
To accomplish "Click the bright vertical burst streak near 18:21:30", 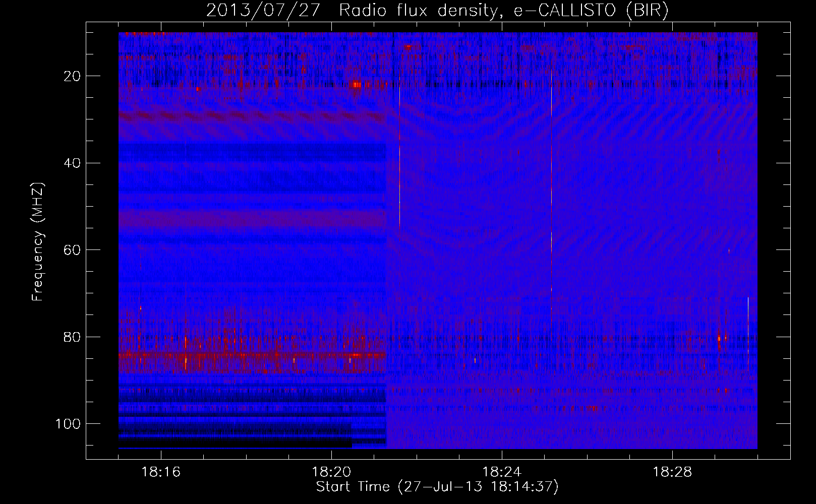I will pyautogui.click(x=399, y=151).
